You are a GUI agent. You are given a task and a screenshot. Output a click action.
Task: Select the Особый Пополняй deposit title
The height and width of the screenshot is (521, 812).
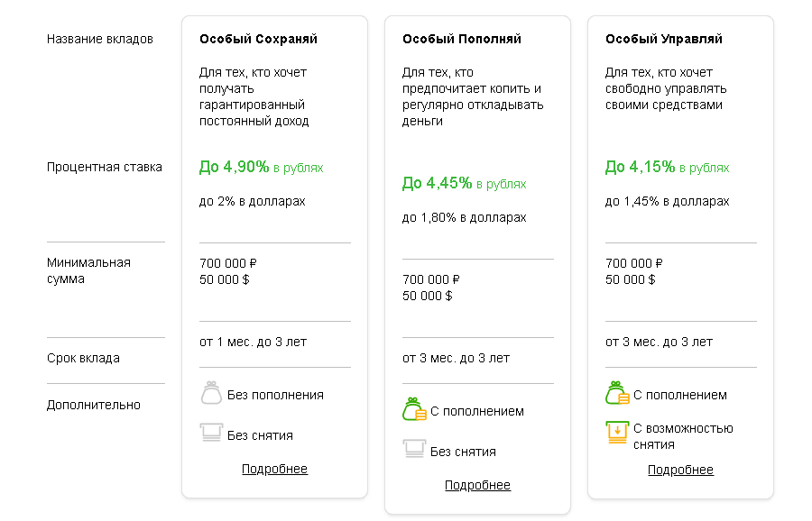point(462,39)
